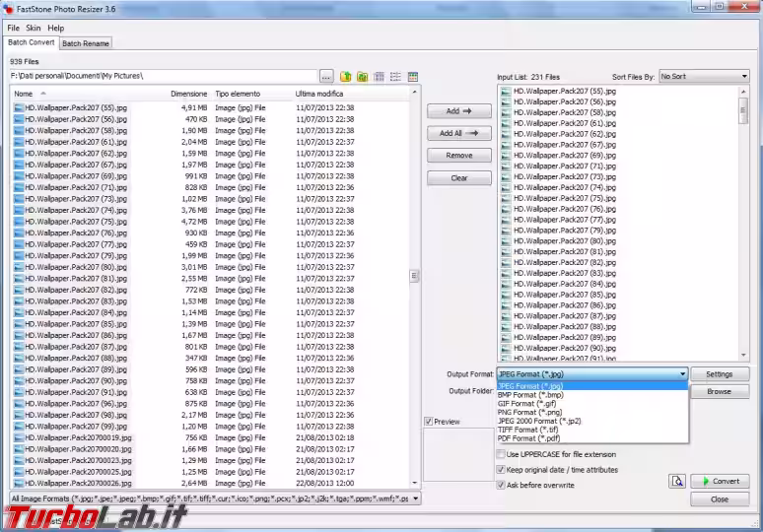Image resolution: width=763 pixels, height=532 pixels.
Task: Choose TIFF Format (*.tif) option
Action: [592, 430]
